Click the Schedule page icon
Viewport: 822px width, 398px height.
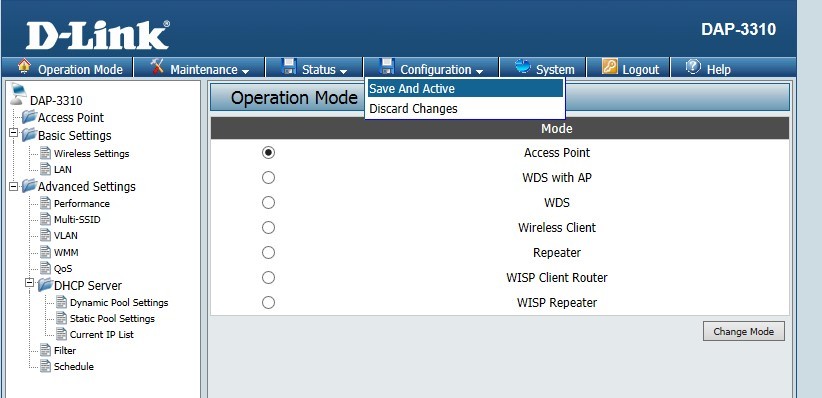pyautogui.click(x=46, y=366)
